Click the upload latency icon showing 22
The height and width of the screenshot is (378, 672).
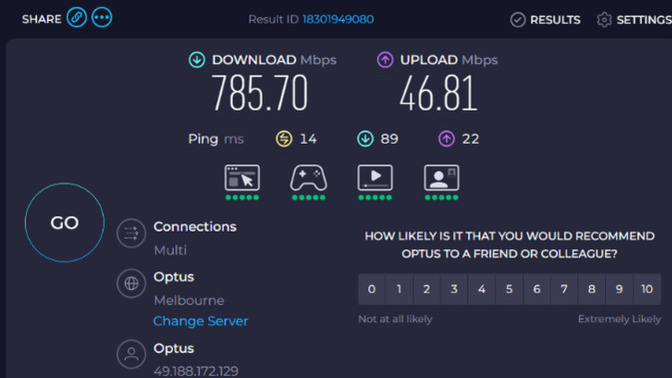pyautogui.click(x=446, y=139)
